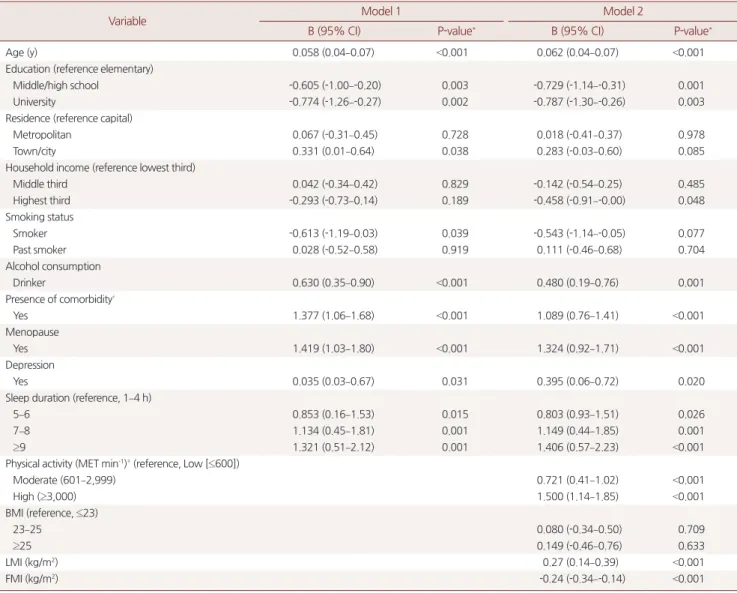737x593 pixels.
Task: Click the value '1.377 (1.06–1.68)'
Action: pos(333,316)
